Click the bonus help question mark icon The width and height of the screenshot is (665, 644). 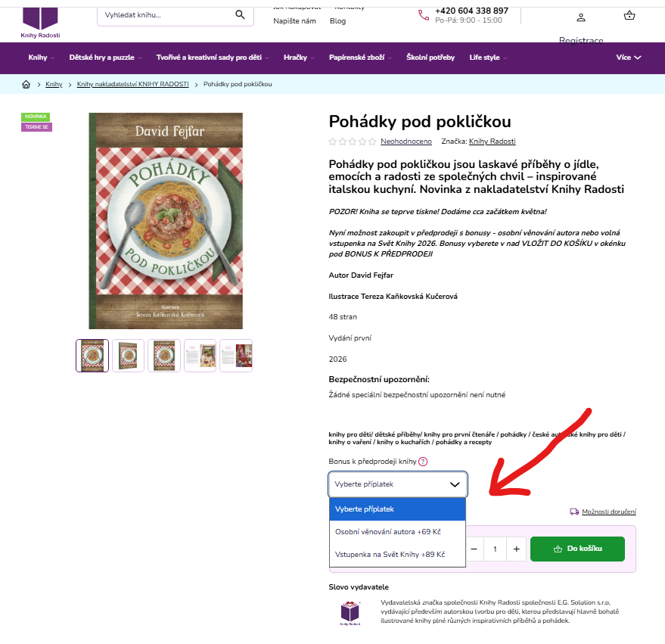423,462
